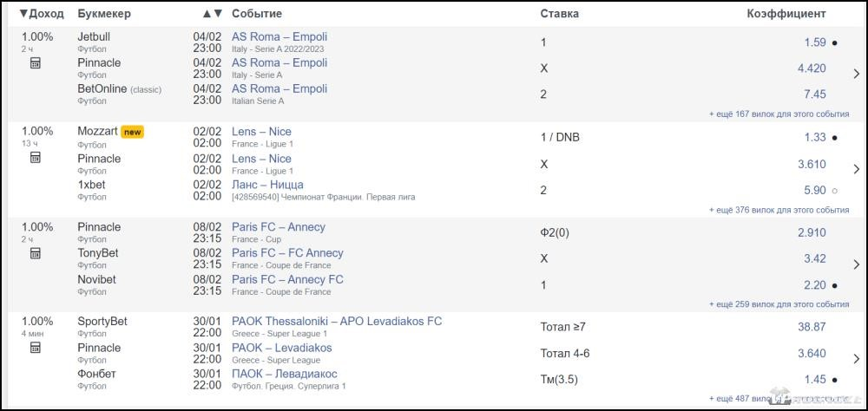
Task: Click the Коэффициент column header
Action: pos(786,14)
